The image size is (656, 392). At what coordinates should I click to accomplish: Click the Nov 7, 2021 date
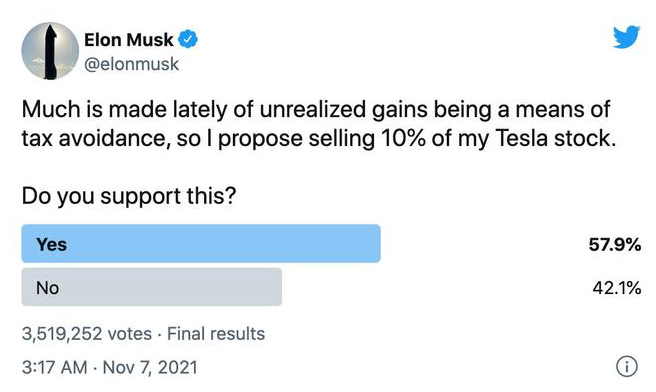150,367
